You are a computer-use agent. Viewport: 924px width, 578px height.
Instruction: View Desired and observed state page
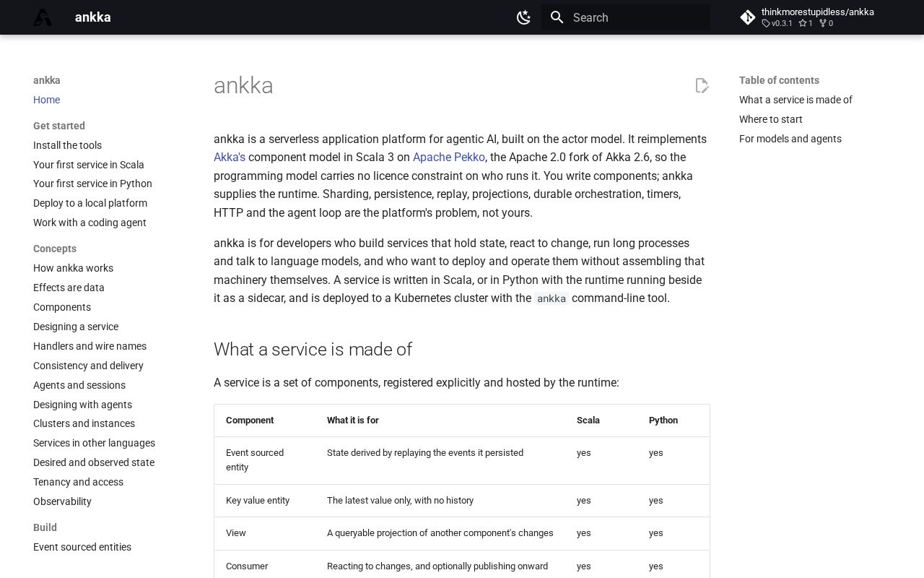(94, 462)
